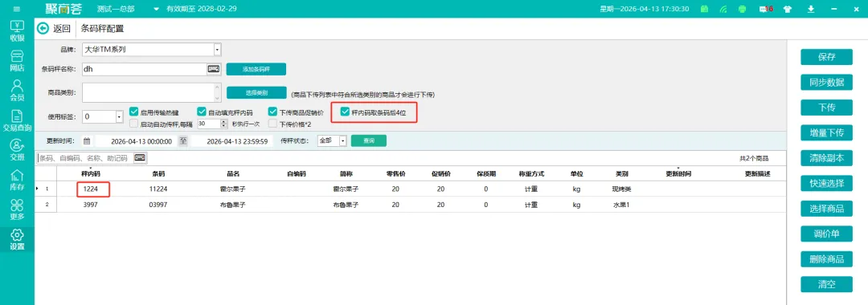This screenshot has height=305, width=868.
Task: Toggle 下传商品促销价 checkbox
Action: [x=272, y=112]
